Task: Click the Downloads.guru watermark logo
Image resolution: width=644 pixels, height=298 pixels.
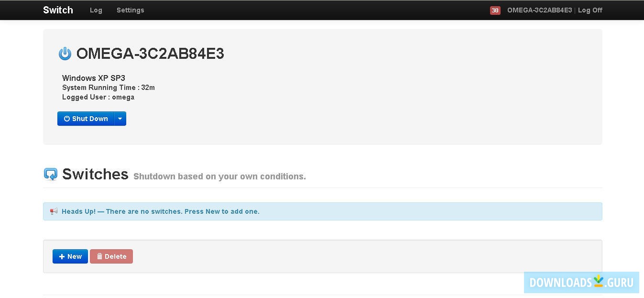Action: click(x=581, y=282)
